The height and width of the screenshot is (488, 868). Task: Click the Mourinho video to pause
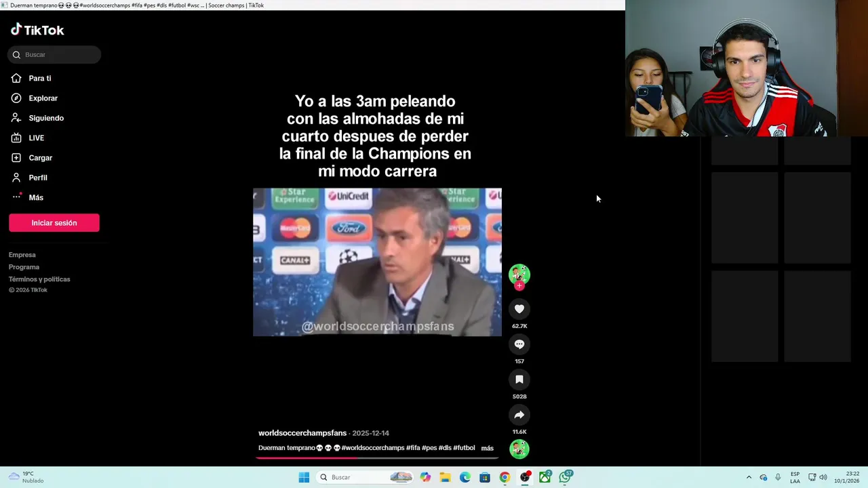coord(377,262)
